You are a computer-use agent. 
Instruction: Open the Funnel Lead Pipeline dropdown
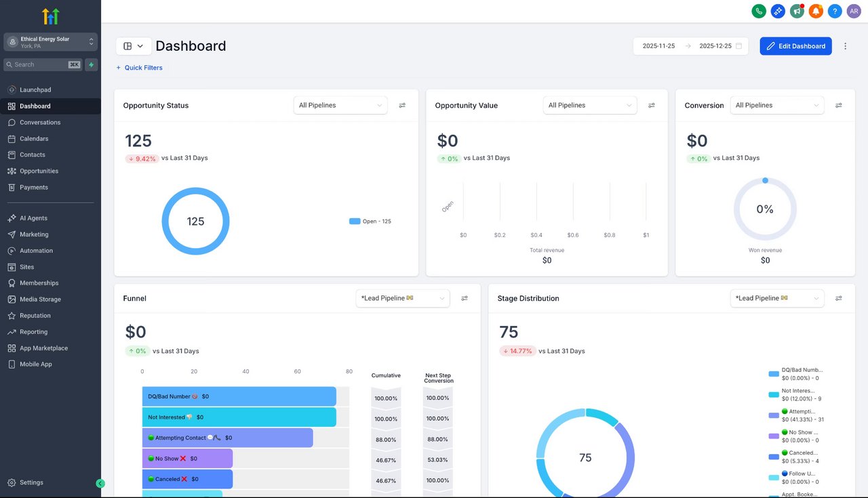click(403, 298)
